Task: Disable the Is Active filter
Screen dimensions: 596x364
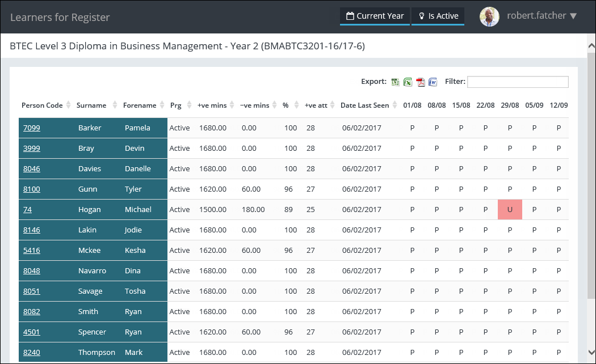Action: pyautogui.click(x=438, y=16)
